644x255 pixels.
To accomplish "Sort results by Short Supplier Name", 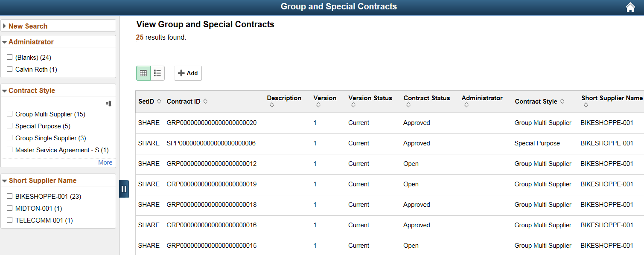I will [586, 105].
